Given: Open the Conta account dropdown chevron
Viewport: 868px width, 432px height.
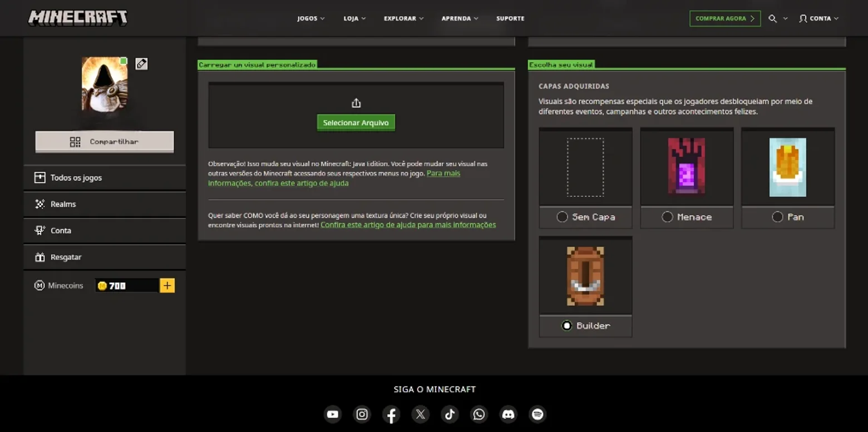Looking at the screenshot, I should click(836, 18).
